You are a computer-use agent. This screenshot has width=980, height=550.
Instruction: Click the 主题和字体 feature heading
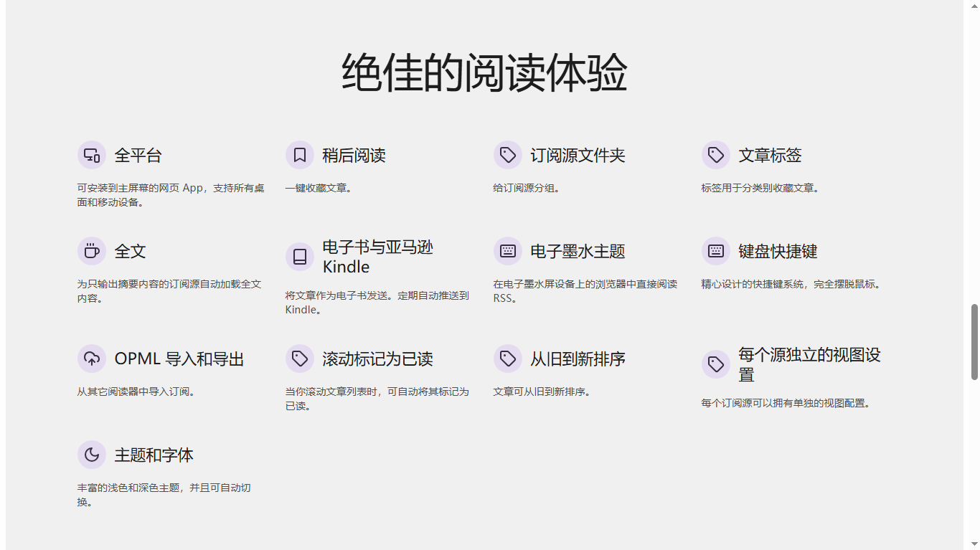coord(154,455)
